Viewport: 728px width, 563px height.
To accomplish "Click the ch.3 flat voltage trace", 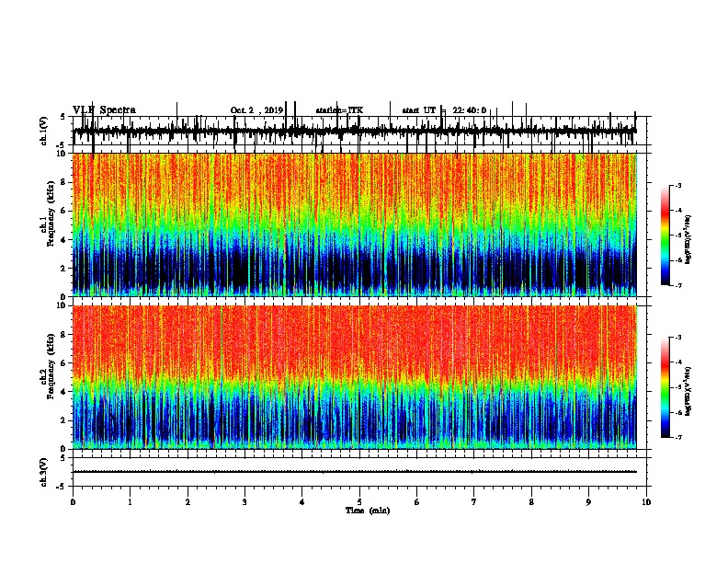I will coord(354,472).
